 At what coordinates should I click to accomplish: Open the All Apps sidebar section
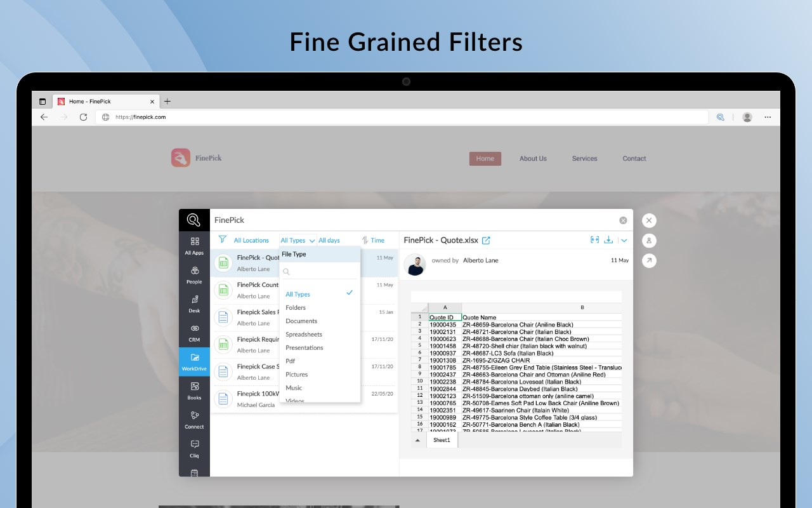194,246
